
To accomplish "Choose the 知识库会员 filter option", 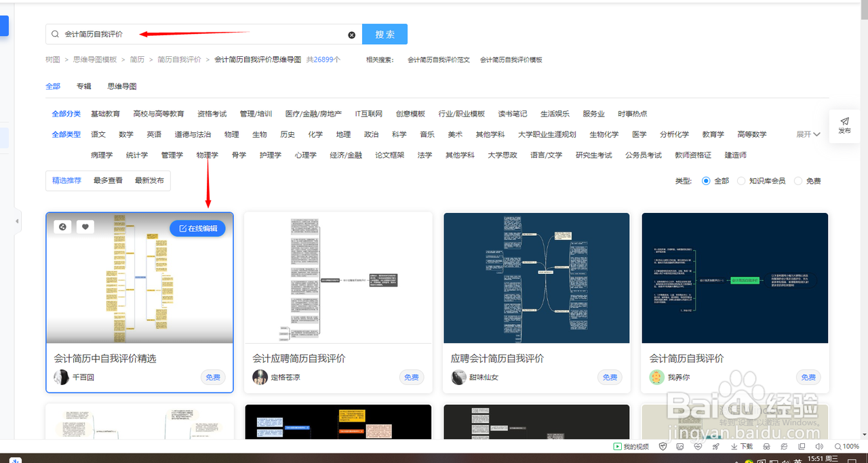I will (741, 180).
